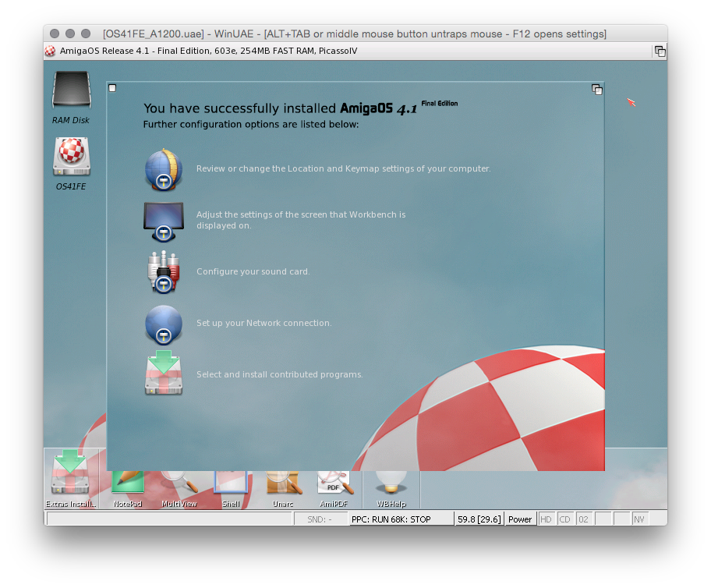
Task: Open the RAM Disk desktop icon
Action: point(72,90)
